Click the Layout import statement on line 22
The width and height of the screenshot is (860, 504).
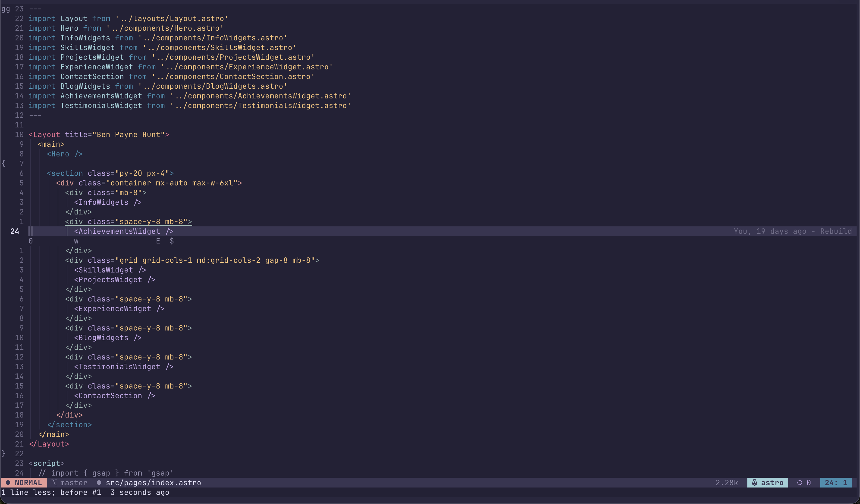pos(128,18)
